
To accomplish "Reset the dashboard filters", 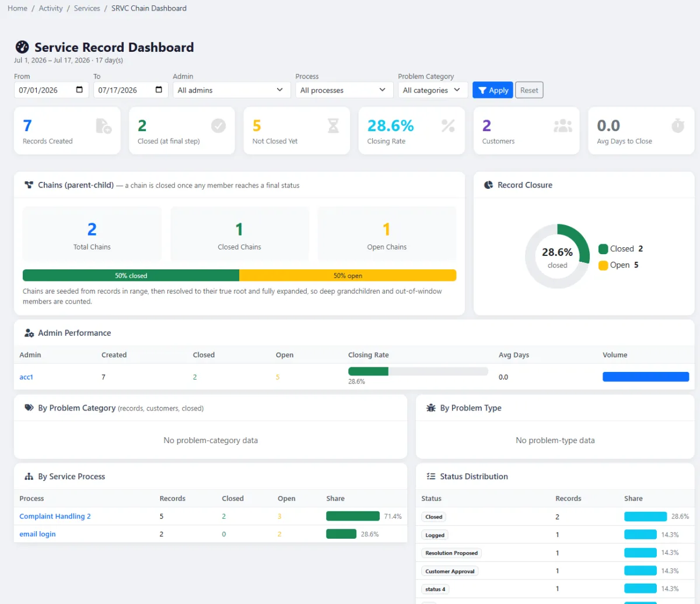I will pyautogui.click(x=529, y=90).
